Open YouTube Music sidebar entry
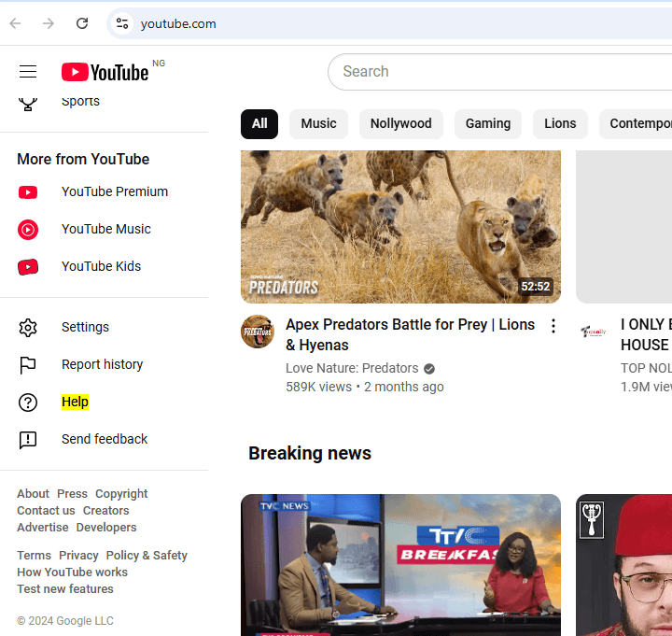This screenshot has height=636, width=672. [x=104, y=230]
